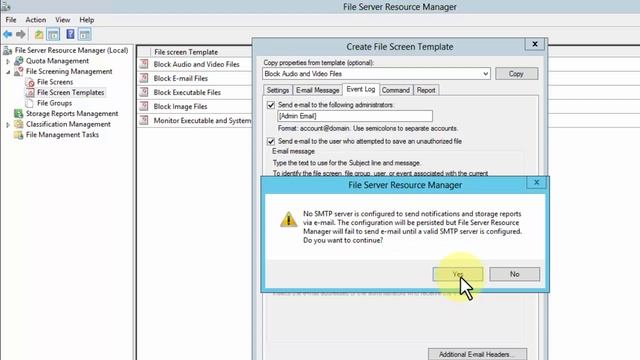Viewport: 640px width, 360px height.
Task: Select the File Management Tasks label in the tree
Action: [x=62, y=135]
